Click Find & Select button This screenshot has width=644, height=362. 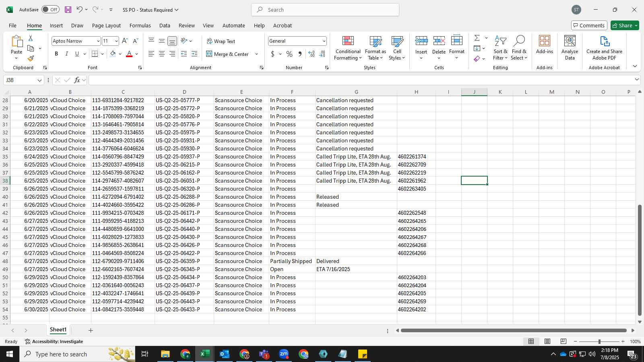point(519,48)
